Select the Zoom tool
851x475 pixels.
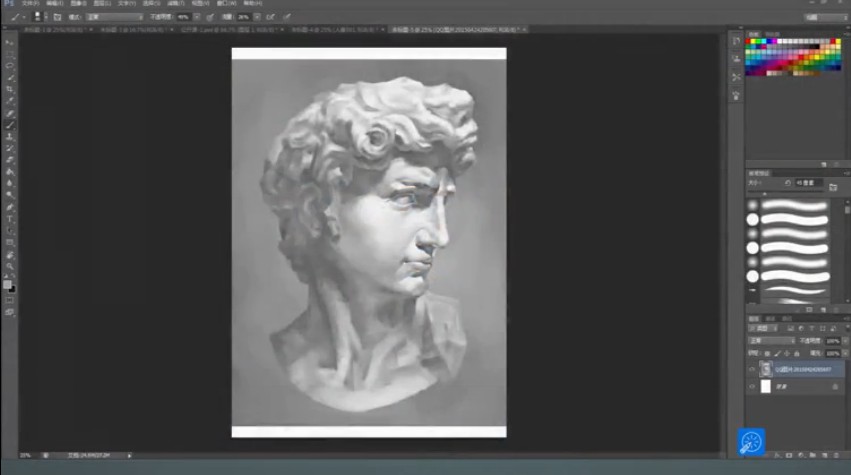tap(10, 266)
